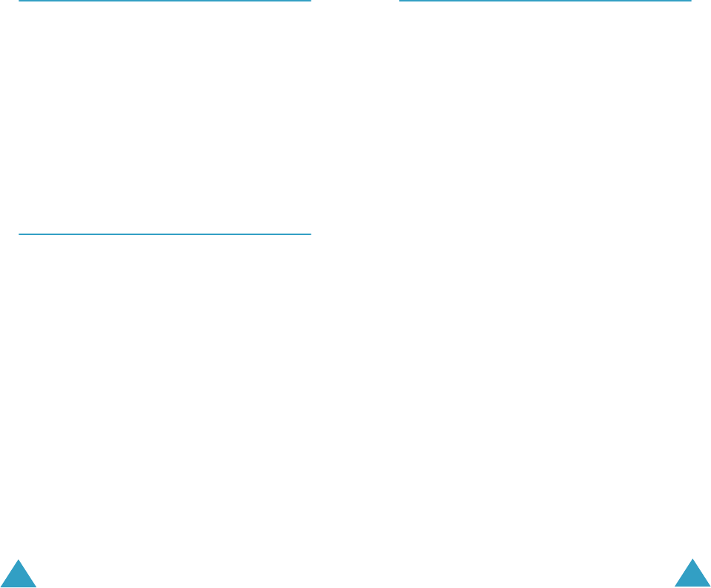The height and width of the screenshot is (588, 711).
Task: Click the middle horizontal separator on left page
Action: point(165,234)
